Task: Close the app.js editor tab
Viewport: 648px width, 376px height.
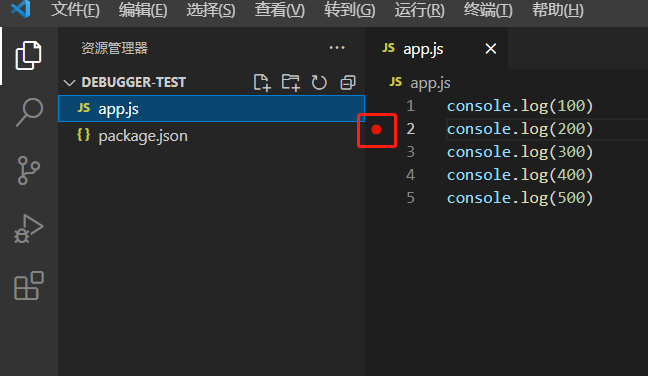Action: 491,49
